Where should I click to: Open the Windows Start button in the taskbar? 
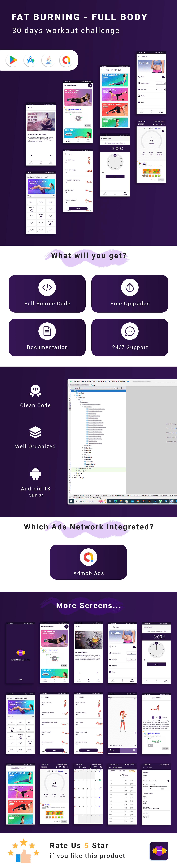[x=71, y=501]
